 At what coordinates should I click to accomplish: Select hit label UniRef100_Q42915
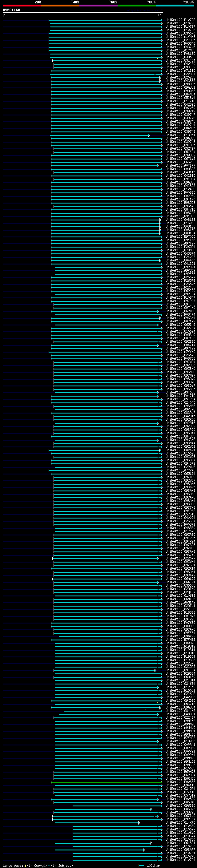click(180, 416)
